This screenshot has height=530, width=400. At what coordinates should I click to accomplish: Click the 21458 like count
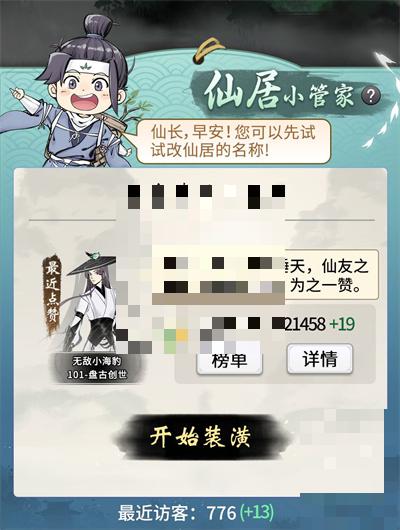(305, 324)
